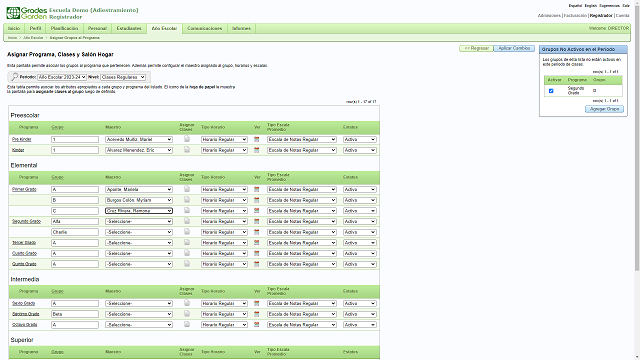640x360 pixels.
Task: Click the Agregar Grupo button
Action: click(604, 109)
